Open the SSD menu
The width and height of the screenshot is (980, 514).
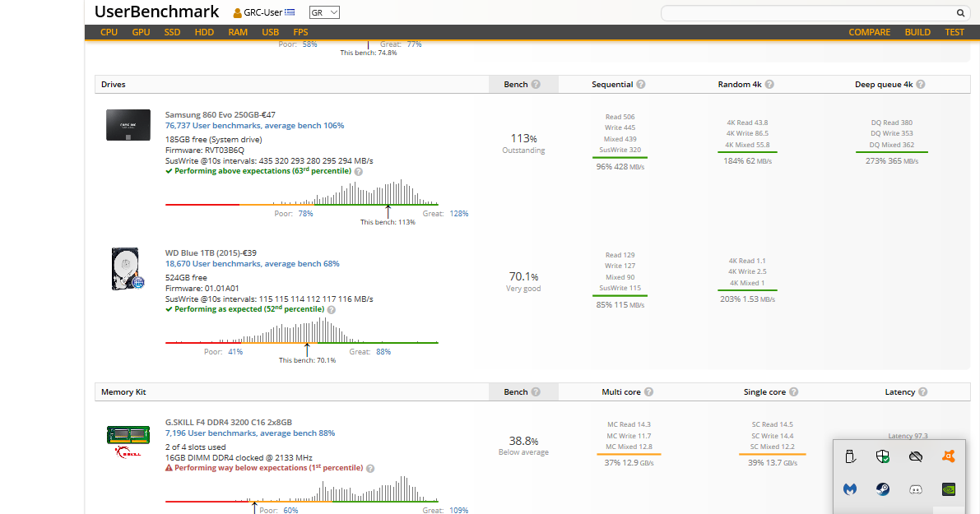[x=172, y=32]
